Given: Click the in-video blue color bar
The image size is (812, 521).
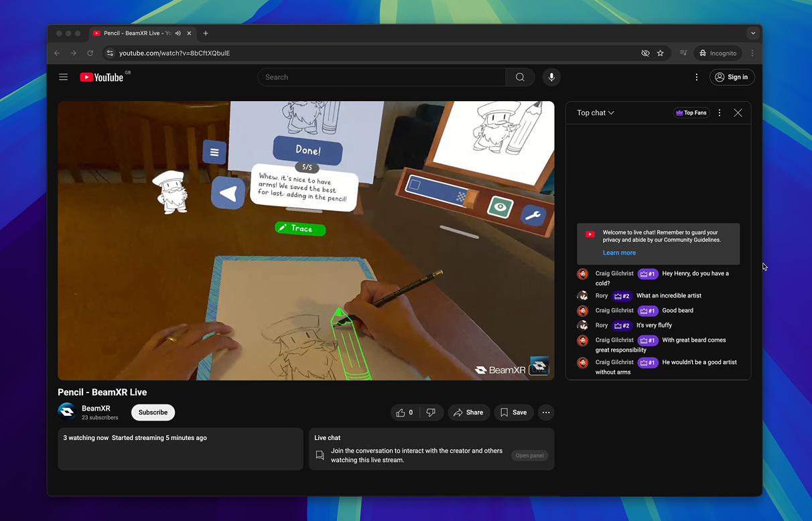Looking at the screenshot, I should (x=437, y=190).
